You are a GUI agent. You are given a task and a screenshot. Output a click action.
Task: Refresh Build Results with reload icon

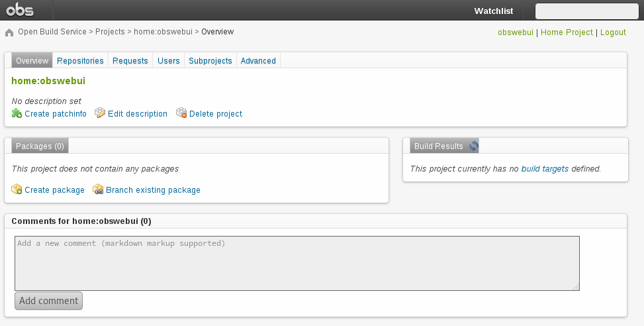tap(474, 146)
